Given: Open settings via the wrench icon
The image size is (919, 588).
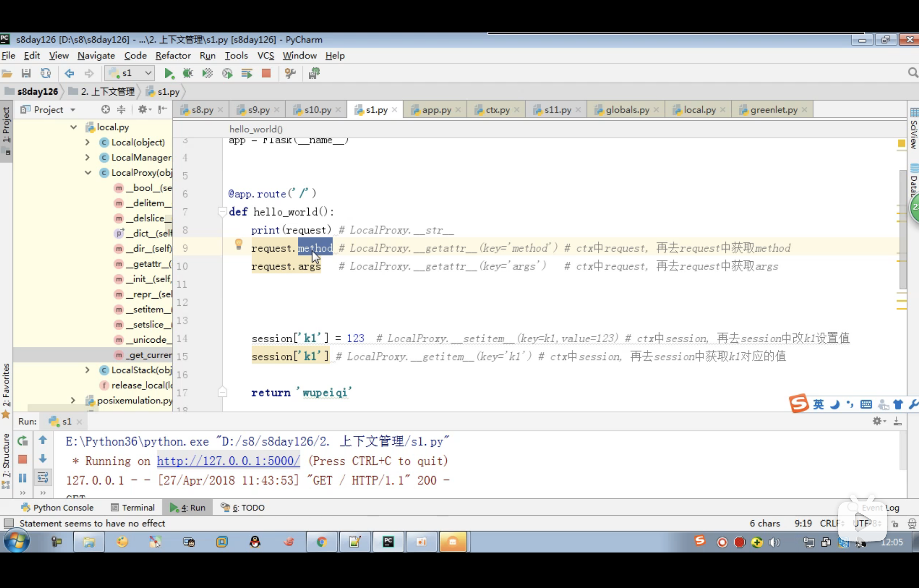Looking at the screenshot, I should [290, 73].
